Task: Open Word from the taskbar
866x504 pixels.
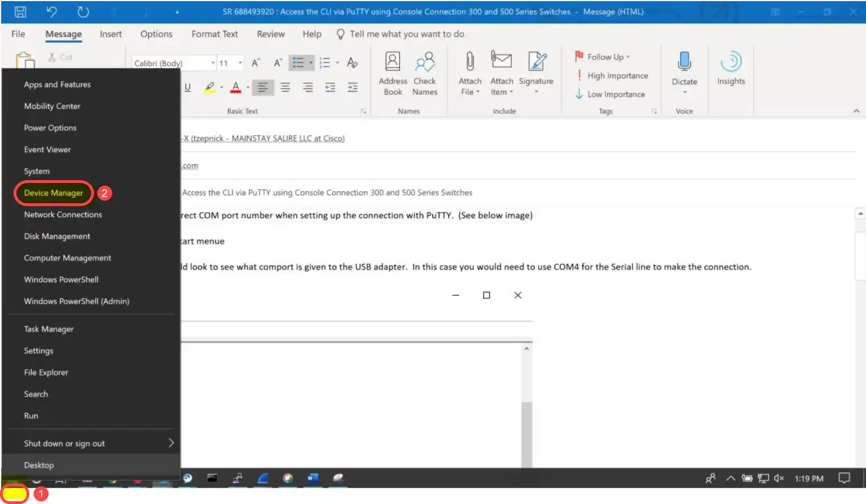Action: (313, 478)
